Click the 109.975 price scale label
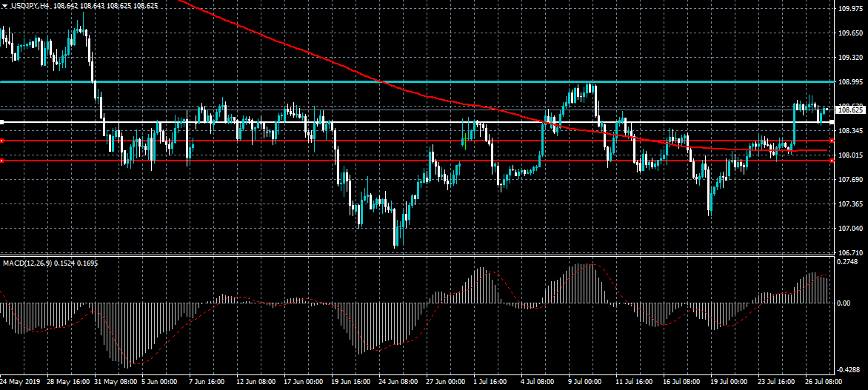 click(852, 9)
